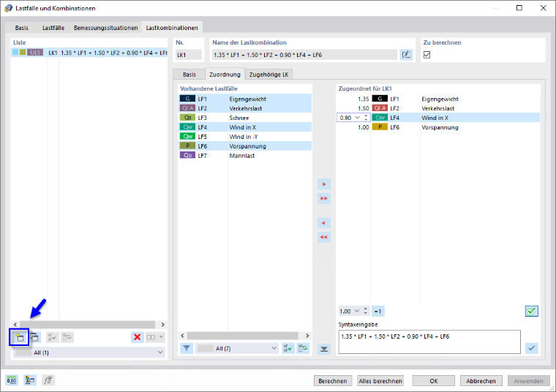Screen dimensions: 556x392
Task: Click the Abbrechen button
Action: point(481,380)
